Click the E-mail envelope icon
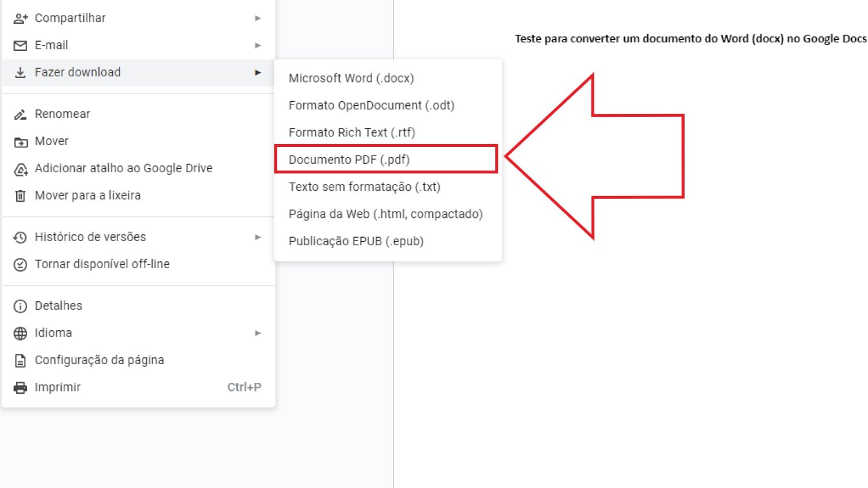The image size is (868, 488). click(20, 46)
